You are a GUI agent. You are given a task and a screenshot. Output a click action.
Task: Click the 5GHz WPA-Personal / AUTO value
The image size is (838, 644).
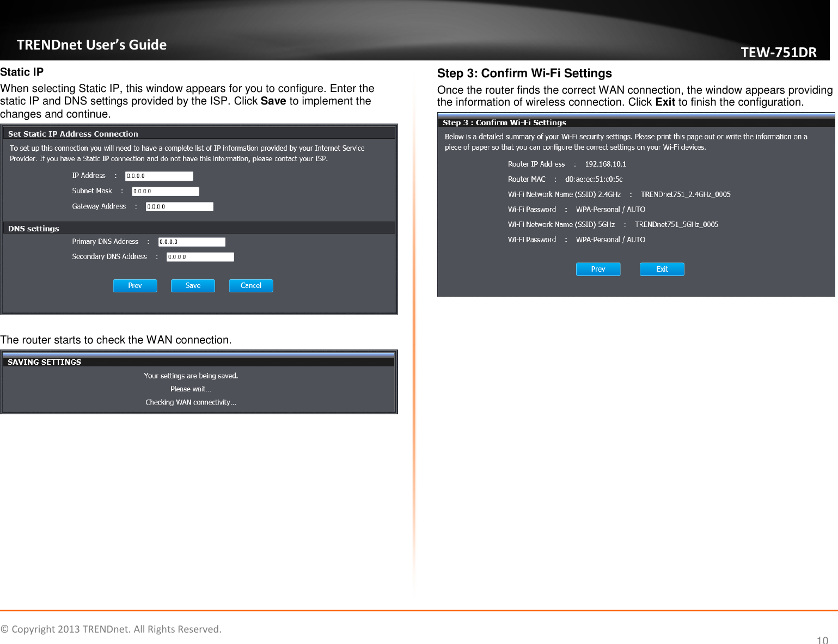[x=610, y=240]
